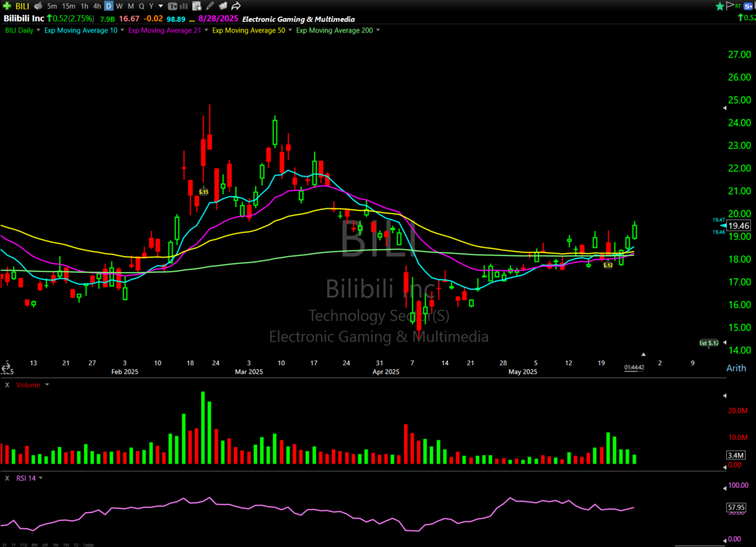
Task: Click the green star favorite icon
Action: click(720, 6)
